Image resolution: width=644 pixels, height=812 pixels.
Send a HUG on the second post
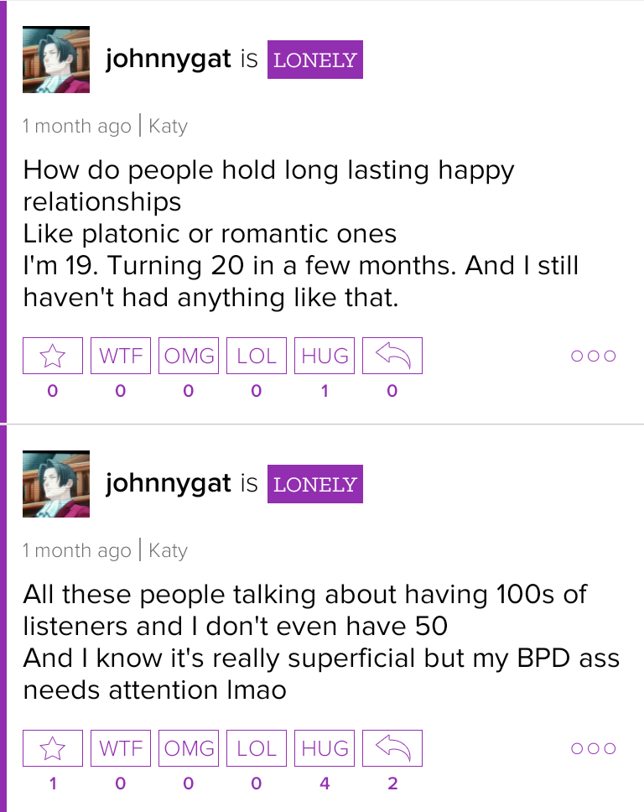coord(325,748)
